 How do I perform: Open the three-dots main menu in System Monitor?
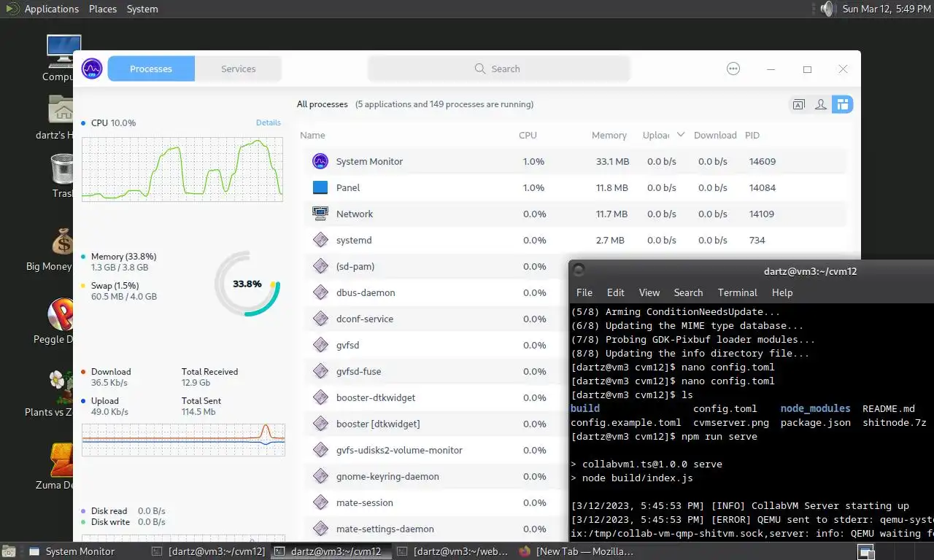733,69
